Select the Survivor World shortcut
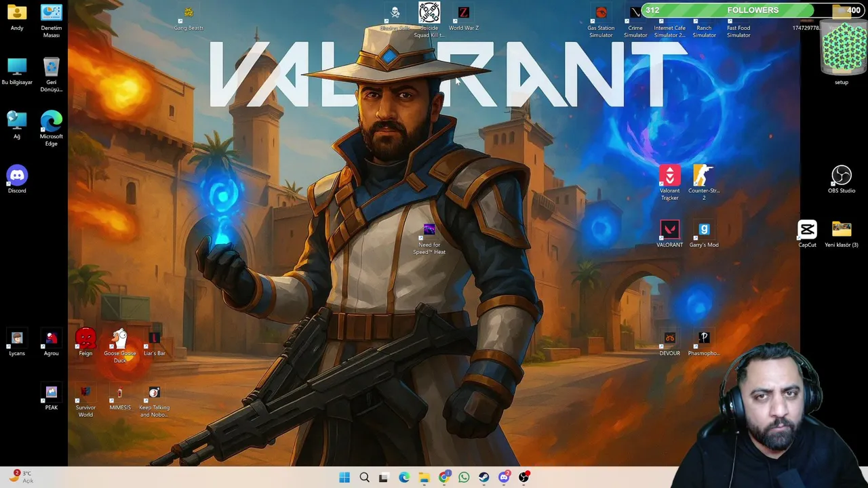This screenshot has width=868, height=488. tap(85, 401)
